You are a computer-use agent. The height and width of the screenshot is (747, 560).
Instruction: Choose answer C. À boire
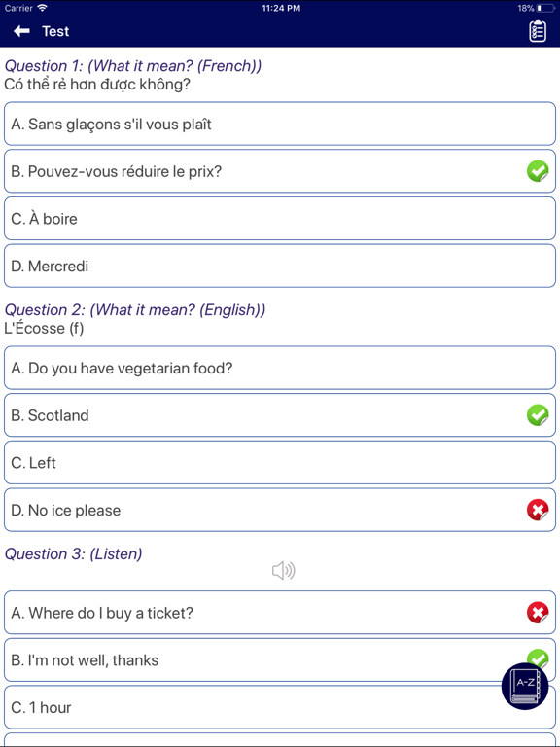point(280,219)
